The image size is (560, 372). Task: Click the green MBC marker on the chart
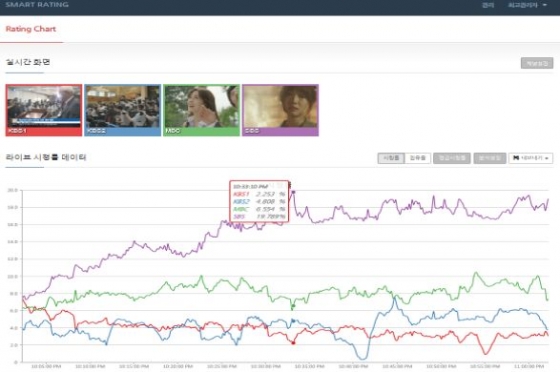point(293,306)
